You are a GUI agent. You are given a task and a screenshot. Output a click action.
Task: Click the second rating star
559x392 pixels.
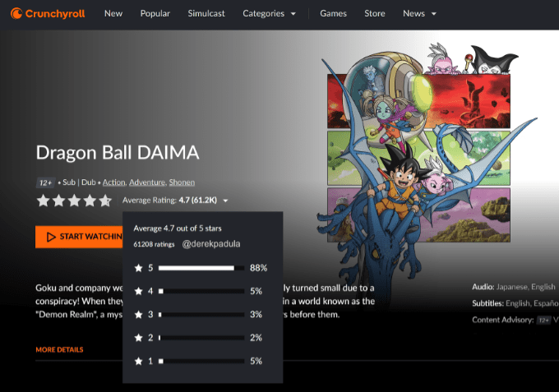58,201
